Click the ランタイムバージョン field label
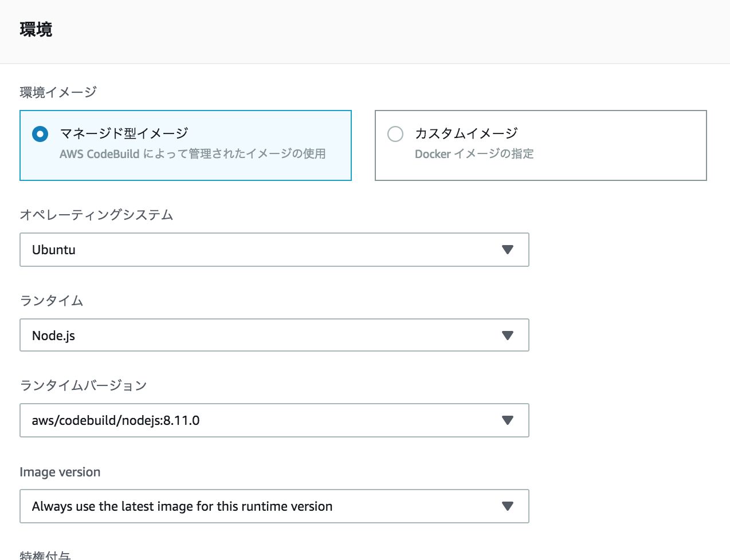The image size is (730, 560). pyautogui.click(x=83, y=385)
